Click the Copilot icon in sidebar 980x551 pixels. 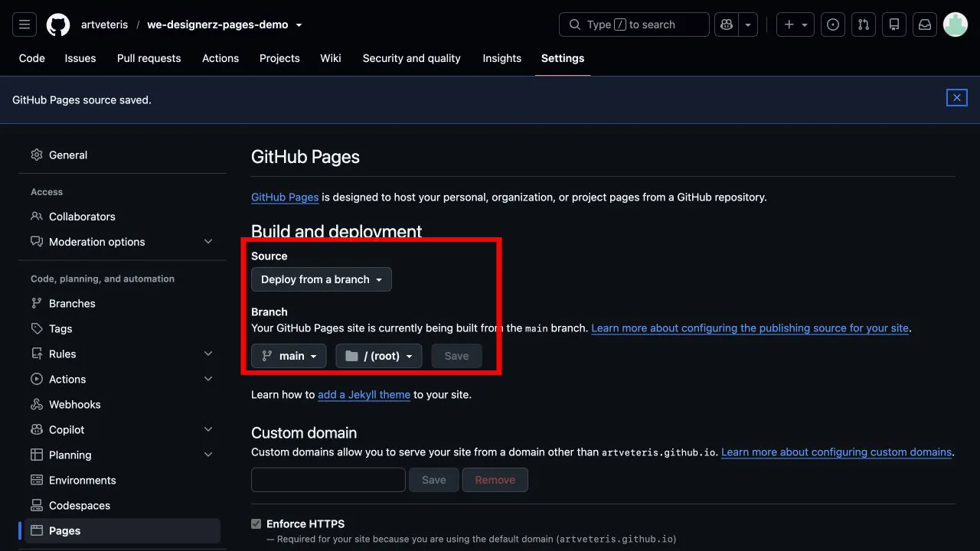point(37,429)
